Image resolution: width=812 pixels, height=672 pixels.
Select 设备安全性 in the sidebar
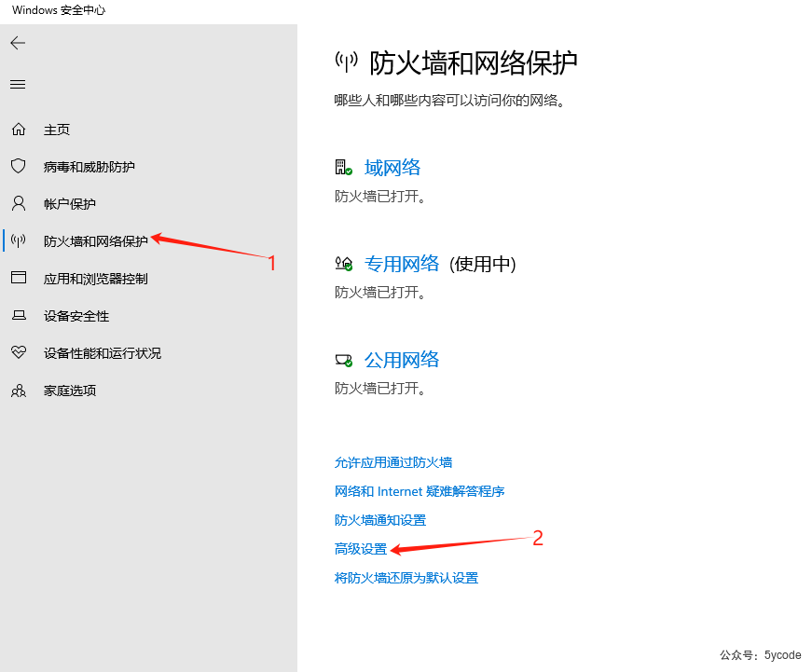76,316
